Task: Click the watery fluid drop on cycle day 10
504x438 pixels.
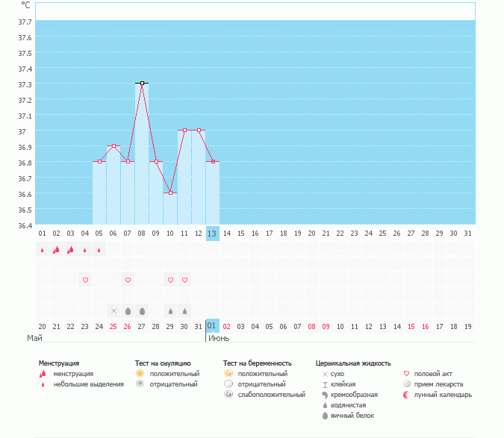Action: pyautogui.click(x=170, y=310)
